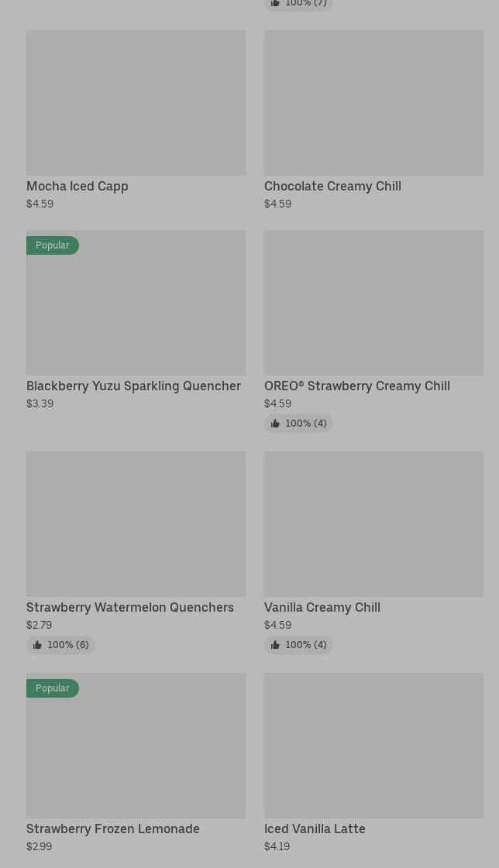
Task: Select the Chocolate Creamy Chill title
Action: coord(332,187)
